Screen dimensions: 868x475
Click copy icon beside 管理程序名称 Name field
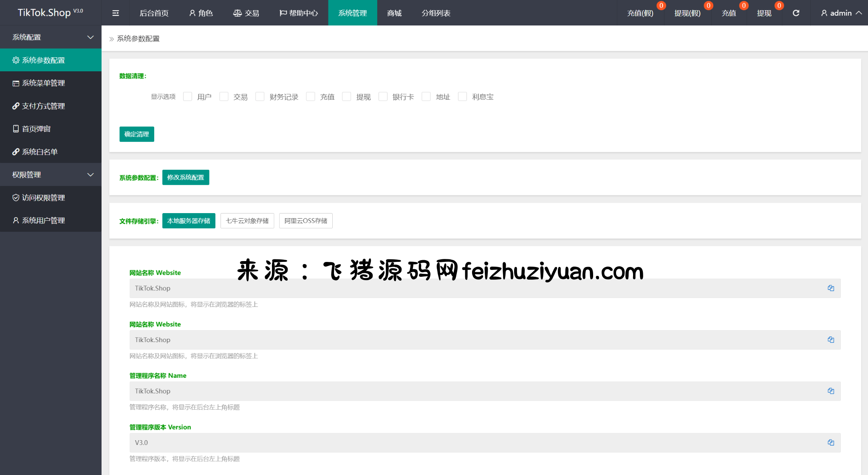[831, 391]
